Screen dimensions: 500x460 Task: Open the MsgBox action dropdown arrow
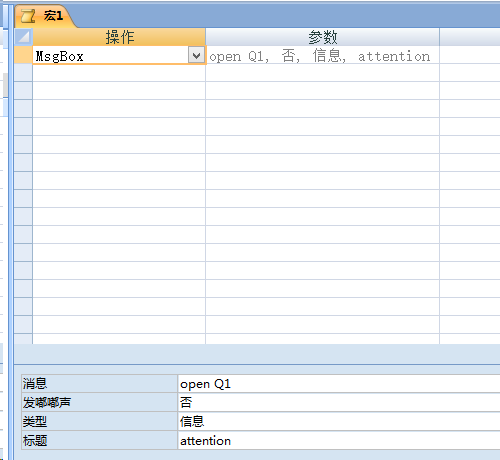click(196, 55)
